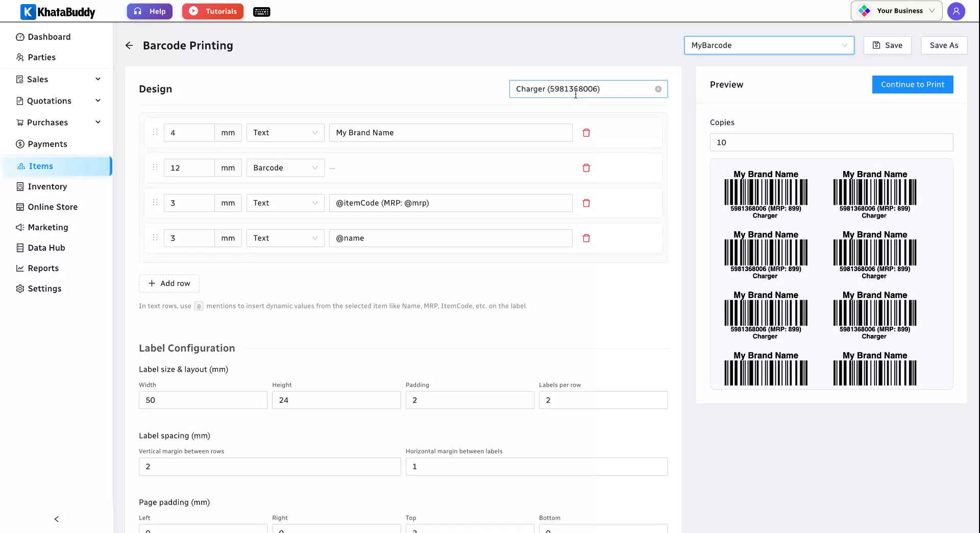Screen dimensions: 980x533
Task: Open the user profile avatar
Action: (x=956, y=11)
